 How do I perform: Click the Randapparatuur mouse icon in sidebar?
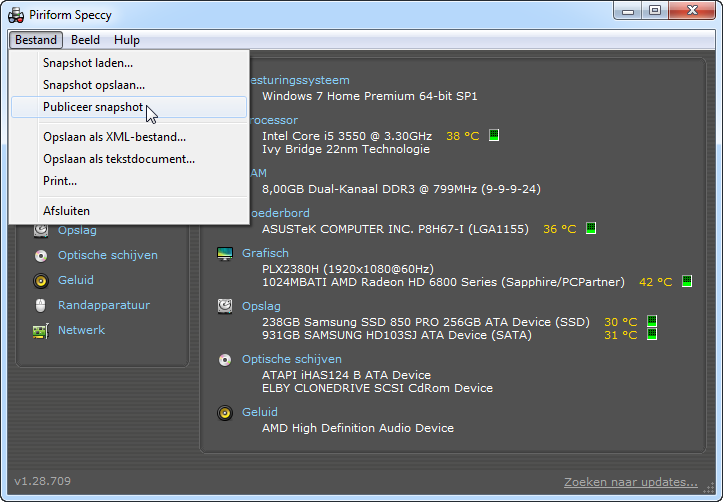click(x=41, y=305)
